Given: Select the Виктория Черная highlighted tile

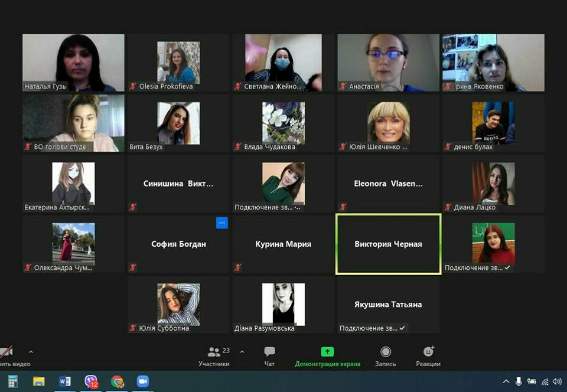Looking at the screenshot, I should coord(388,244).
